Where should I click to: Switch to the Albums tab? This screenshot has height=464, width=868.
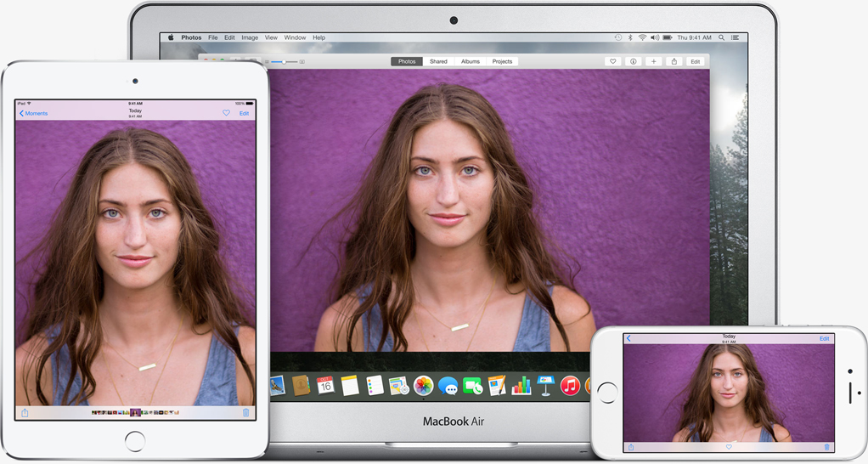tap(470, 62)
